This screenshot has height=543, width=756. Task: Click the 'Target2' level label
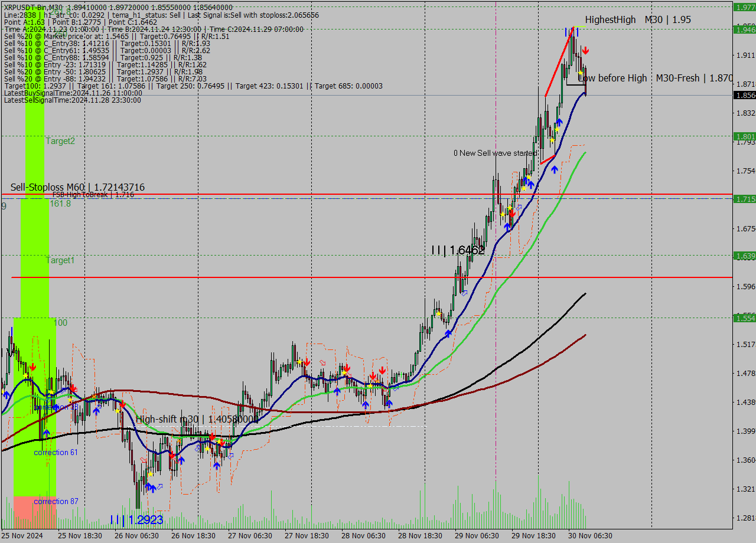coord(60,141)
